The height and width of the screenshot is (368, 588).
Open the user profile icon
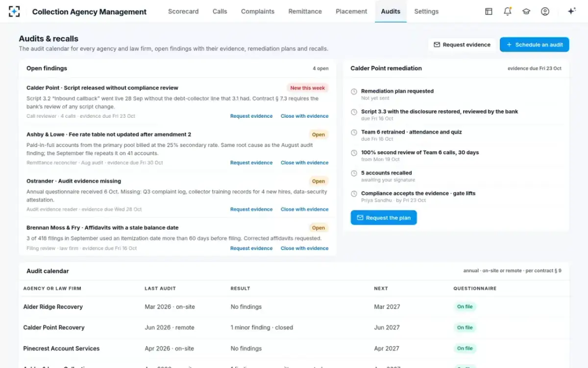tap(545, 11)
